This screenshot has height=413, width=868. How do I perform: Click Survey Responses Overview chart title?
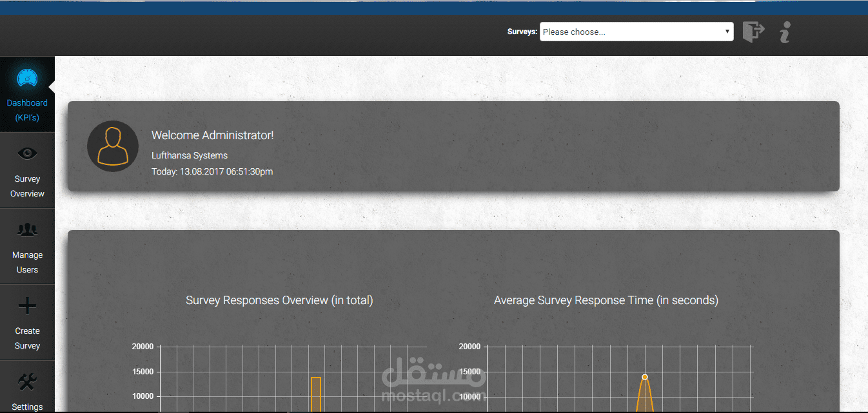279,300
